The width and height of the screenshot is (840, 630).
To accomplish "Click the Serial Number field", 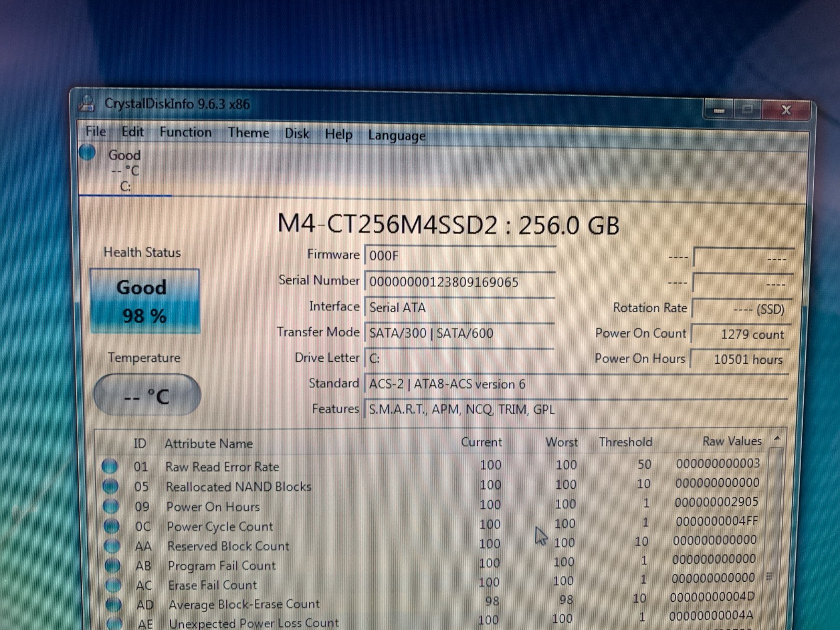I will (x=460, y=281).
